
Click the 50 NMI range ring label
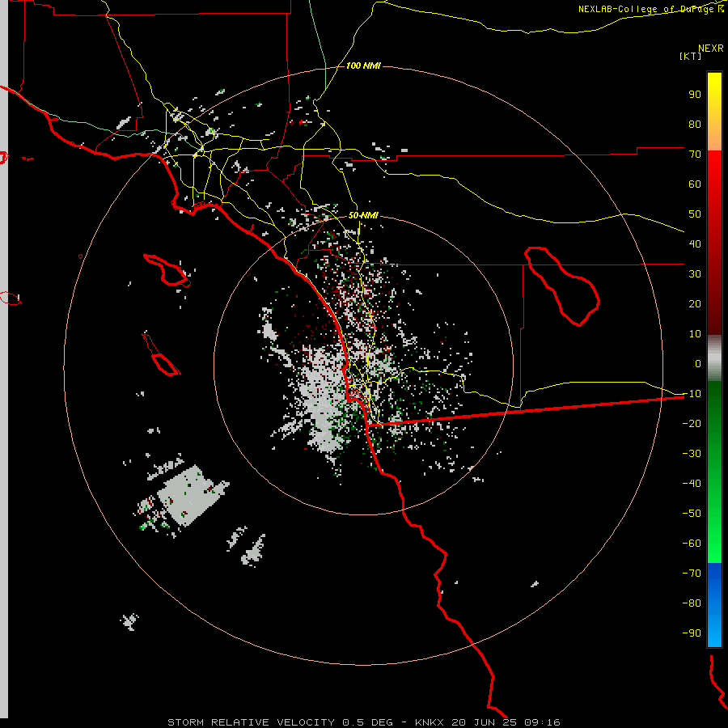(363, 215)
